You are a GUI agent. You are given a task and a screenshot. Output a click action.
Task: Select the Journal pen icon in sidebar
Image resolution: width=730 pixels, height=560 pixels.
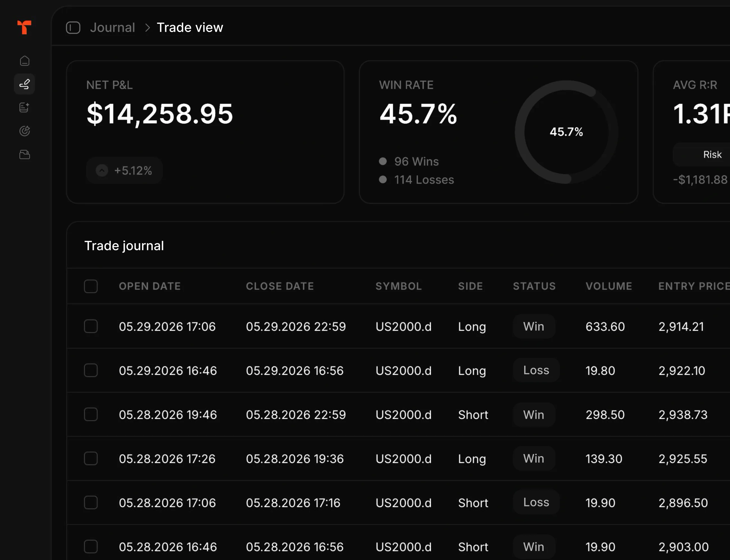coord(25,84)
